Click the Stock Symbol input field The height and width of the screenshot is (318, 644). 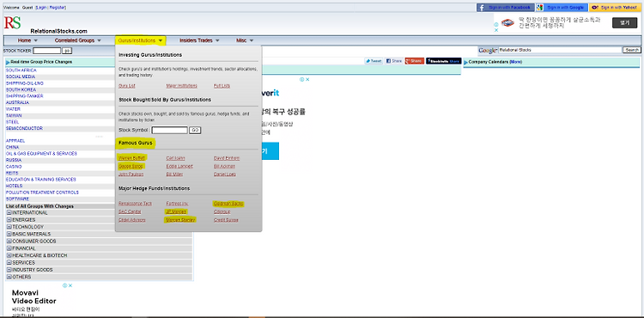[x=170, y=131]
